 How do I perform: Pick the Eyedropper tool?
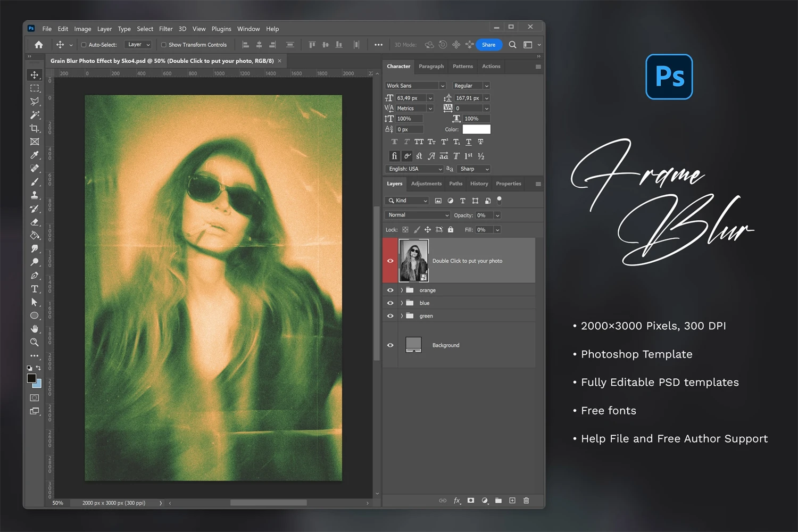coord(35,155)
